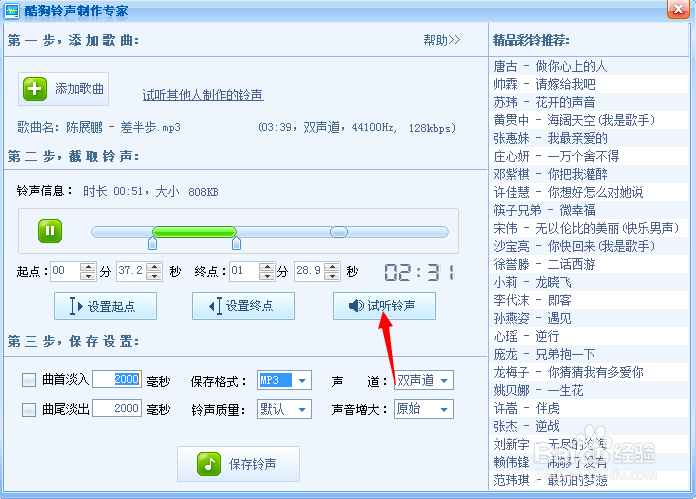Open the 声道 双声道 dropdown

click(x=444, y=380)
